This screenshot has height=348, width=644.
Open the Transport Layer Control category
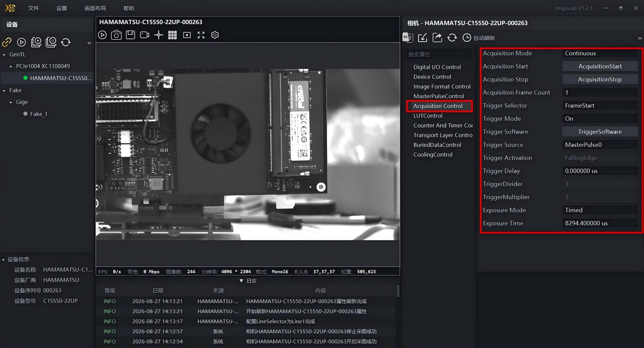click(443, 135)
